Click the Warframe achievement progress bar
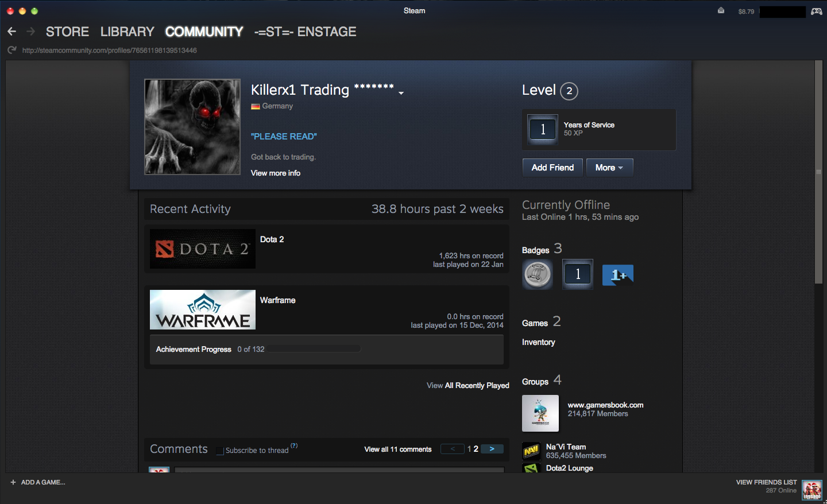This screenshot has width=827, height=504. pyautogui.click(x=314, y=349)
